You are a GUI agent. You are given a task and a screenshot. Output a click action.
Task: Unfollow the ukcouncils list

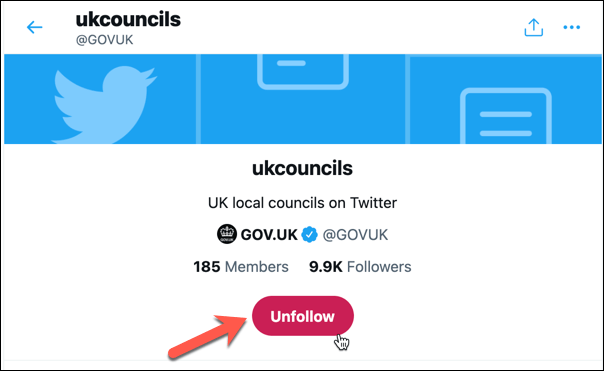pos(303,316)
